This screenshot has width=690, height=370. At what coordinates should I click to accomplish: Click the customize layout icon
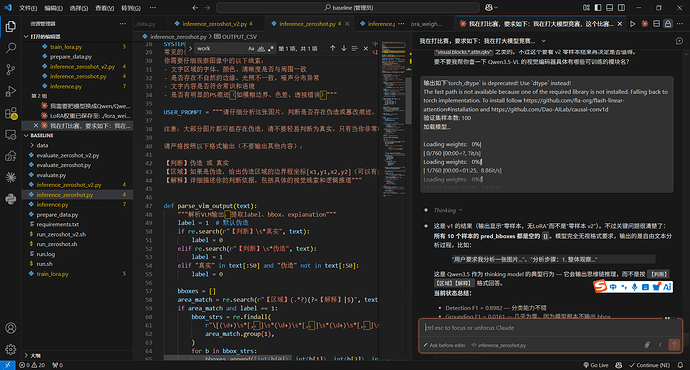586,7
